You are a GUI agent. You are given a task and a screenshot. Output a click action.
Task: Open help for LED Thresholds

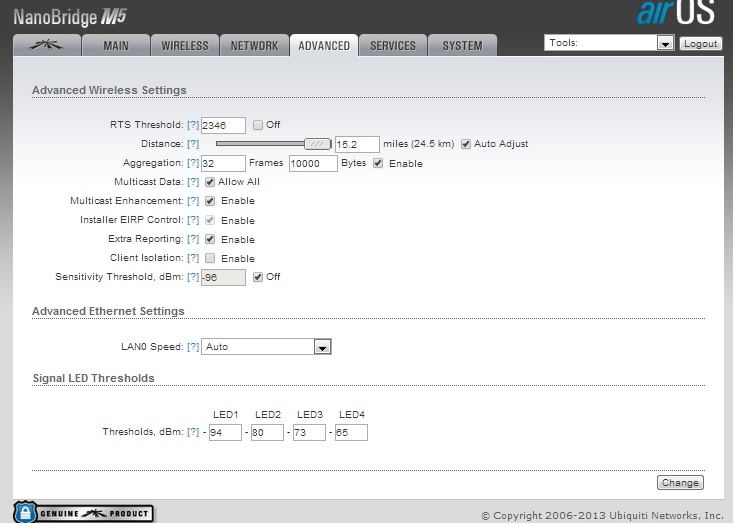[193, 432]
